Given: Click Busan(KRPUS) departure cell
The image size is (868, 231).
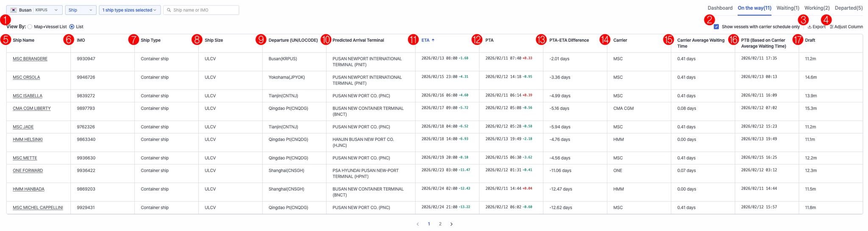Looking at the screenshot, I should click(x=283, y=59).
